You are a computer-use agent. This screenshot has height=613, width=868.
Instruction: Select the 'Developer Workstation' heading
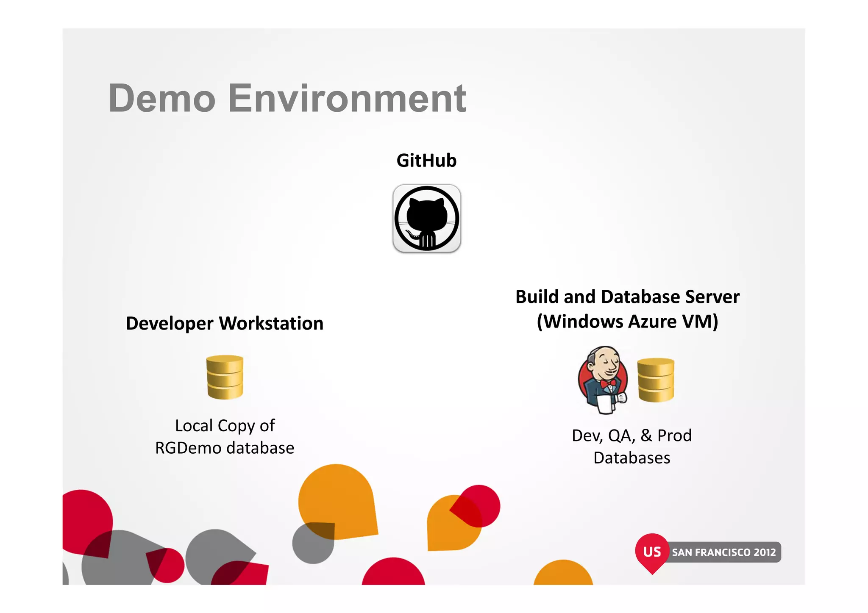225,324
